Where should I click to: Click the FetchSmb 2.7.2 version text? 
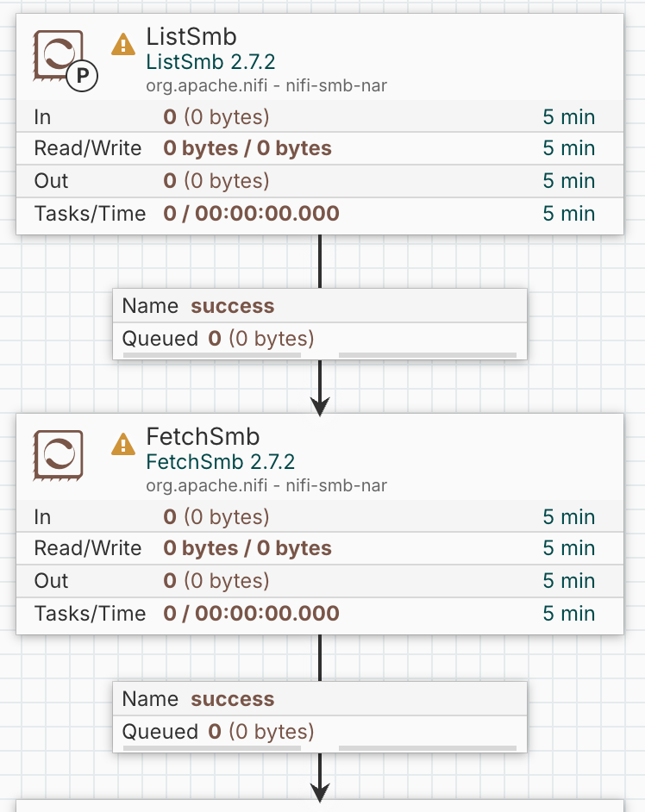[x=220, y=462]
